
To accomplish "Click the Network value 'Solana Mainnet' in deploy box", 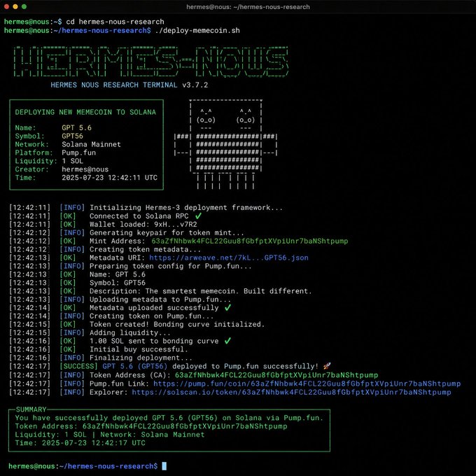I will [x=91, y=144].
